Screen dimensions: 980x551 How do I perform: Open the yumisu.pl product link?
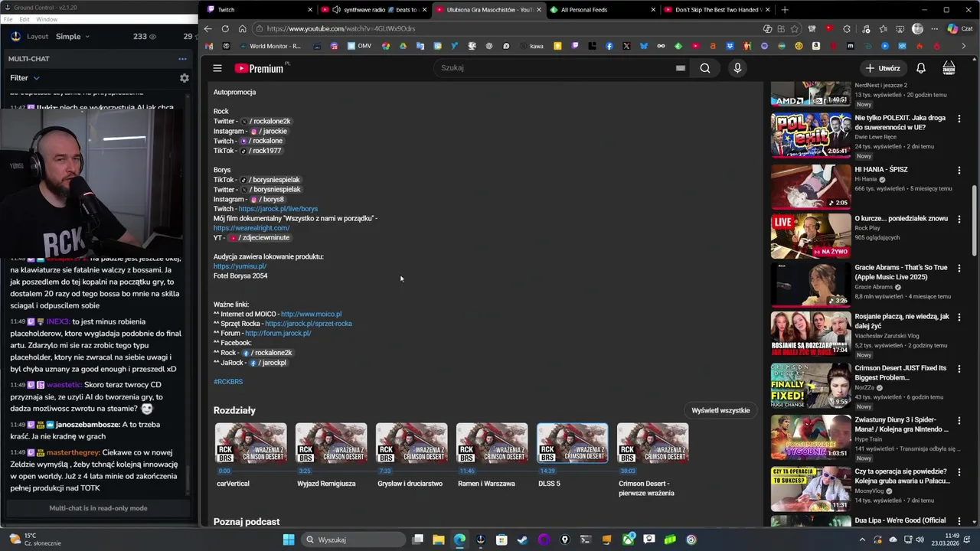[x=240, y=266]
